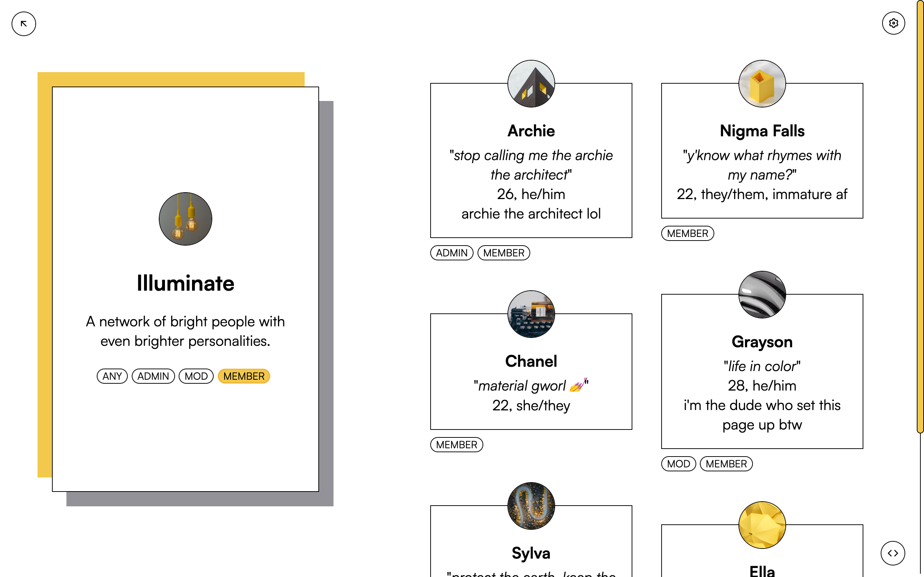Open Archie's profile picture
This screenshot has height=577, width=924.
coord(531,84)
